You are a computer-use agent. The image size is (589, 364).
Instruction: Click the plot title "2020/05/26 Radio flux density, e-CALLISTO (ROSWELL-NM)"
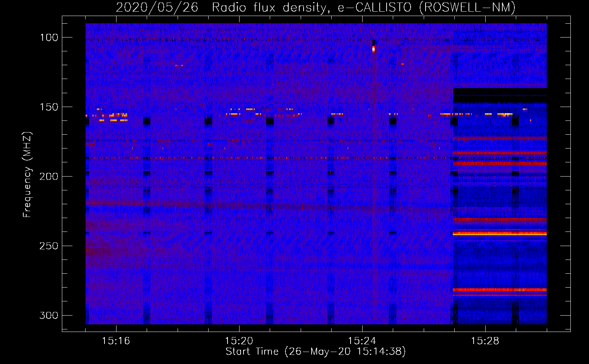[x=316, y=7]
